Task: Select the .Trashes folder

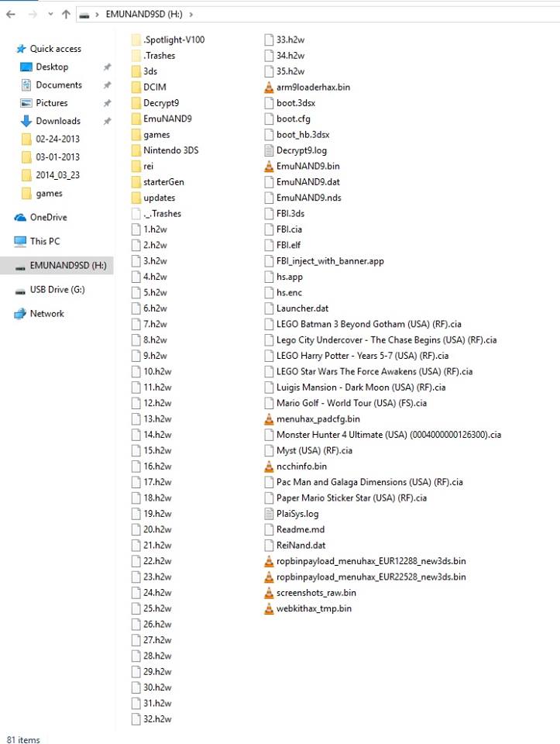Action: click(159, 55)
